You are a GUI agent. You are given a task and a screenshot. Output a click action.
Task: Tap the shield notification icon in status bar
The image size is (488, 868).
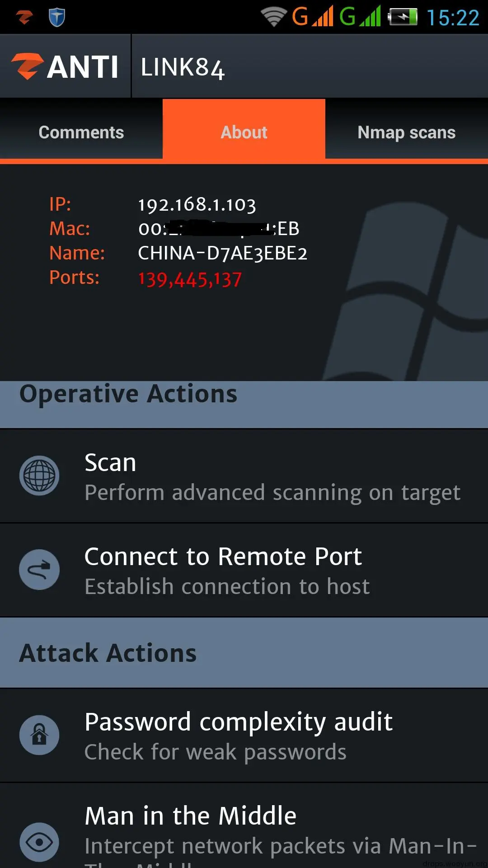tap(57, 18)
